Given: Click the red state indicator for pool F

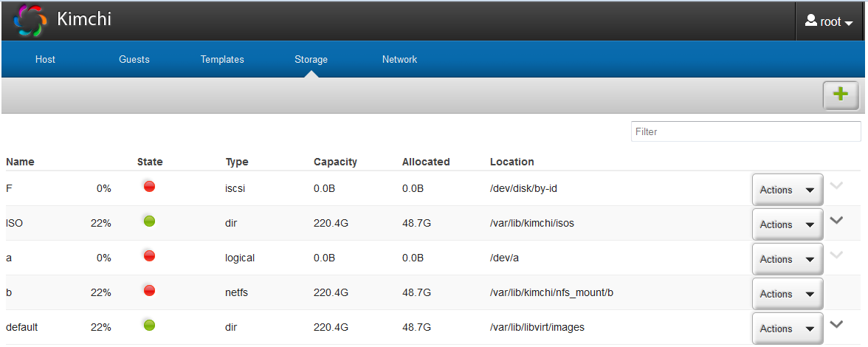Looking at the screenshot, I should [x=149, y=187].
